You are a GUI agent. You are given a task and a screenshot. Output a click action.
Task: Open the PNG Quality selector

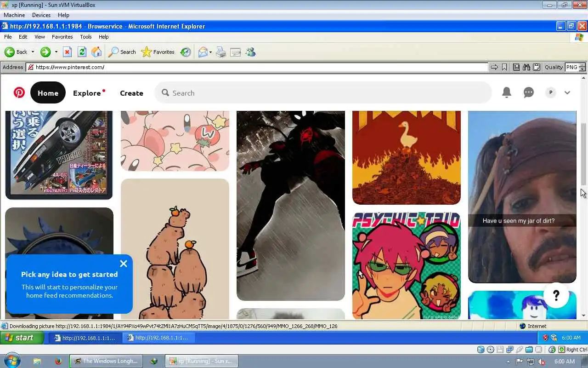tap(575, 67)
